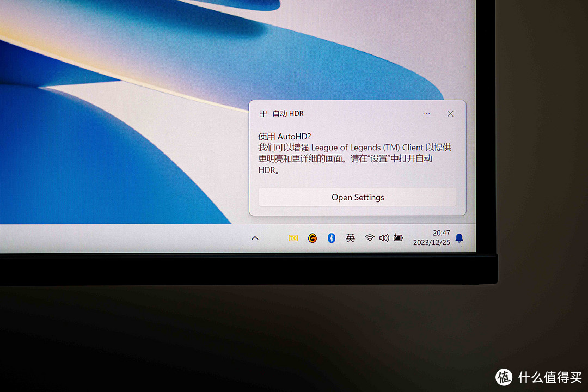This screenshot has width=588, height=392.
Task: Click the Auto HDR app icon in notification header
Action: 263,114
